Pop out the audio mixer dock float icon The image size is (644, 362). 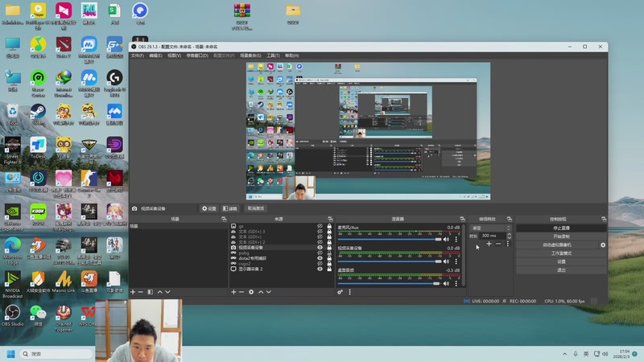pyautogui.click(x=462, y=219)
